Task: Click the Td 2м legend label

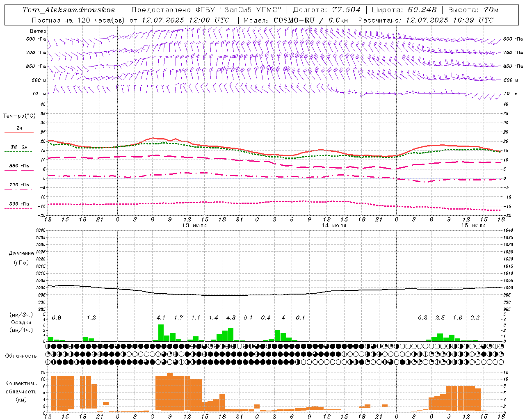Action: [x=19, y=147]
